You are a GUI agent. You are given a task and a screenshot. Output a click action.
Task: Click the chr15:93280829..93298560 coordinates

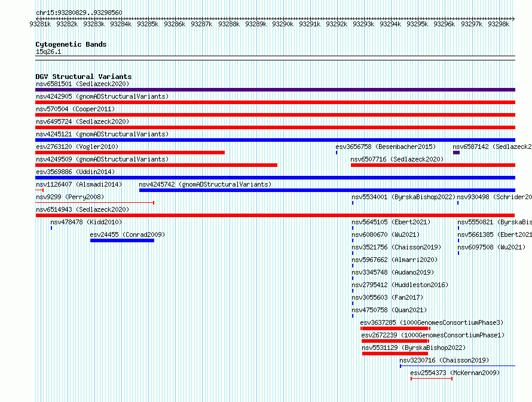point(79,13)
